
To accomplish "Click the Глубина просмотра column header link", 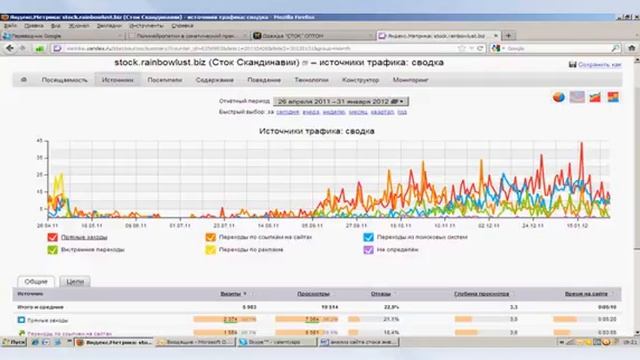I will click(481, 294).
